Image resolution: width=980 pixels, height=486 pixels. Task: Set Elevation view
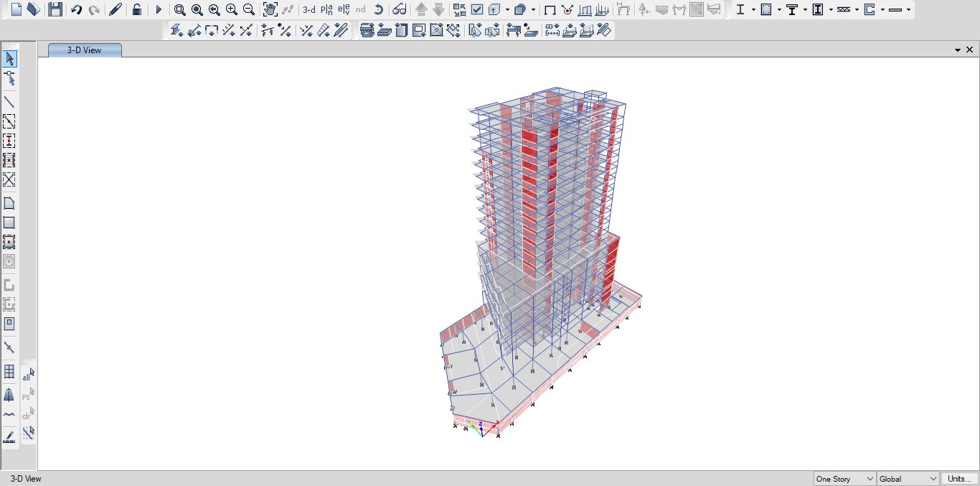point(344,9)
